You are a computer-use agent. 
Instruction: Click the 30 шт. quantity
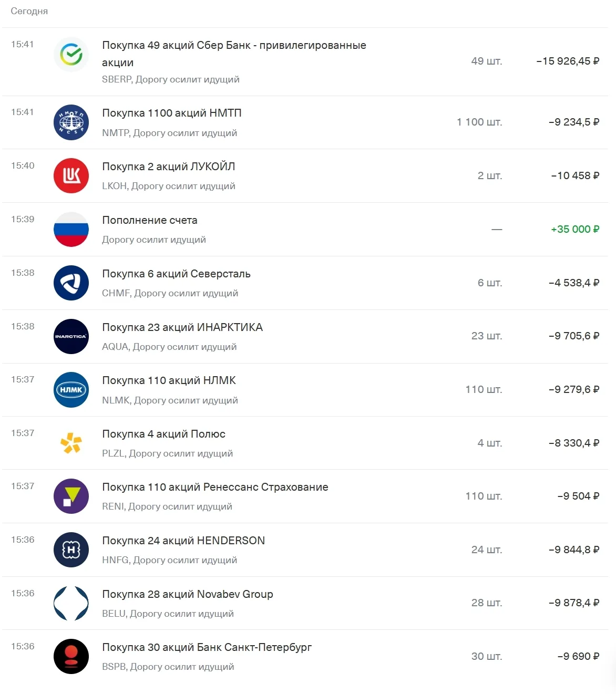click(x=487, y=657)
